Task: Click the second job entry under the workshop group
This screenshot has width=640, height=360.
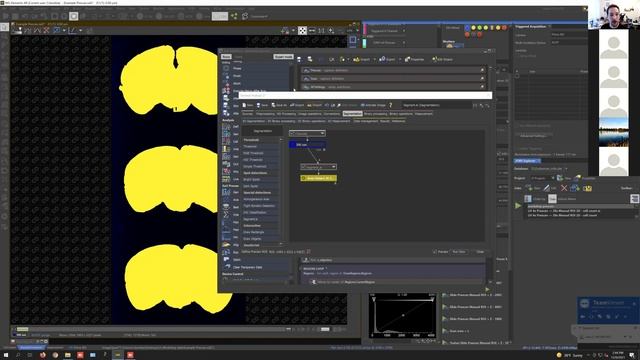Action: click(x=562, y=215)
